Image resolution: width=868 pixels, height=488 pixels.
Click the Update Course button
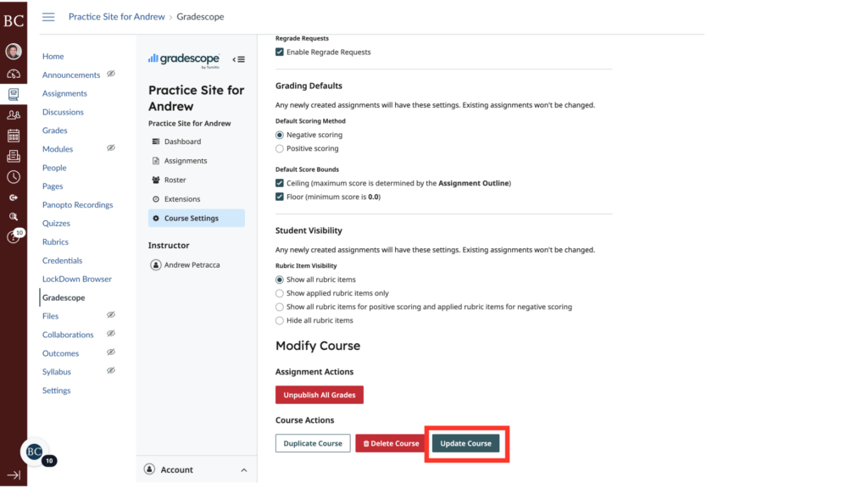(465, 442)
